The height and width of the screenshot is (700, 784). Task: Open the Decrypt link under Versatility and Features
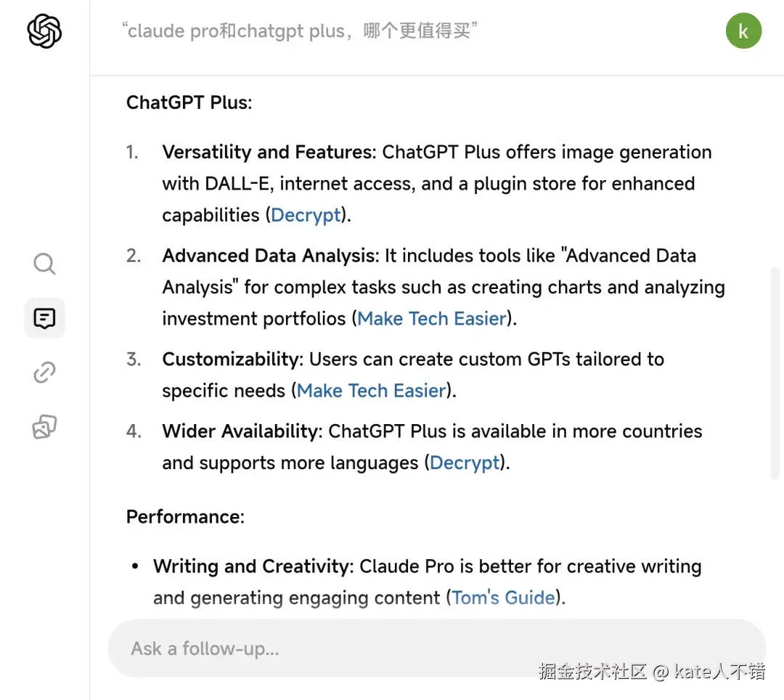click(306, 215)
